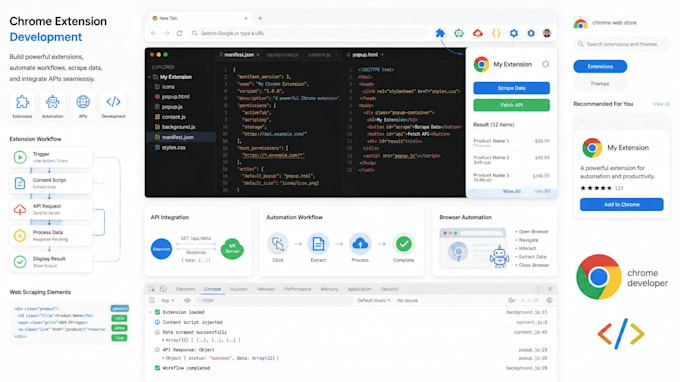Expand the Object status success entry in console

(x=163, y=358)
